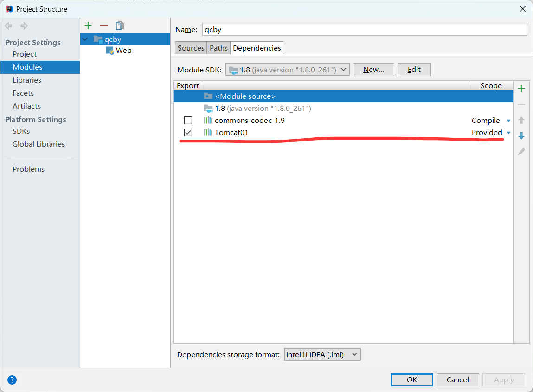Change scope of commons-codec-1.9 from Compile
The width and height of the screenshot is (533, 392).
click(x=491, y=120)
